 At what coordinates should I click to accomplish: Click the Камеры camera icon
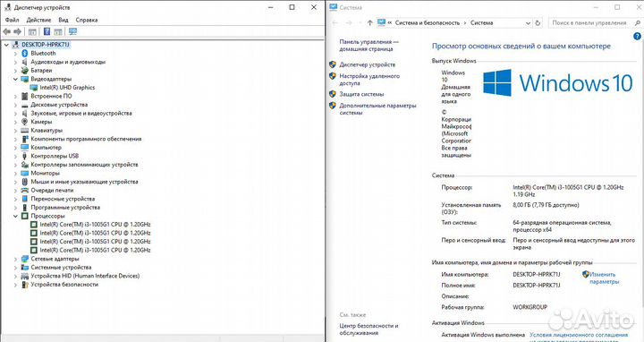(x=25, y=122)
